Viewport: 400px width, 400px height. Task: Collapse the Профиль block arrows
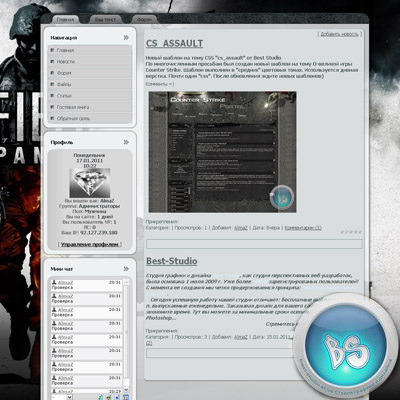[x=126, y=142]
